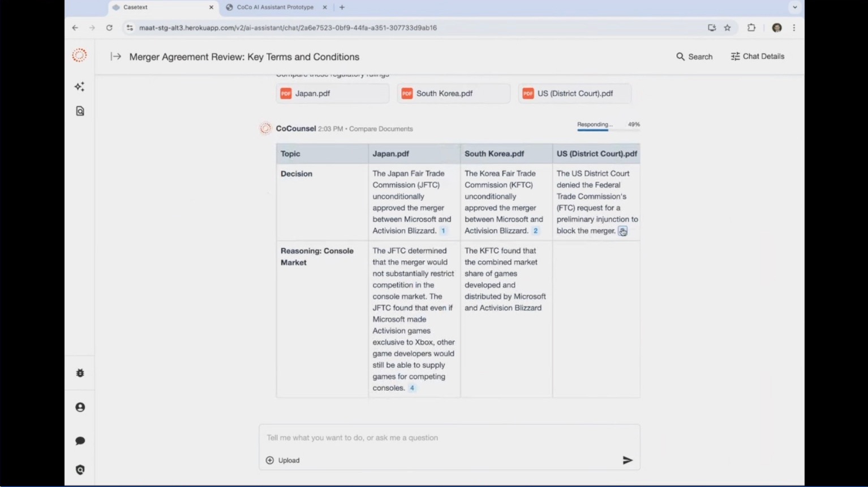The image size is (868, 487).
Task: Click the 49% progress value
Action: 634,124
